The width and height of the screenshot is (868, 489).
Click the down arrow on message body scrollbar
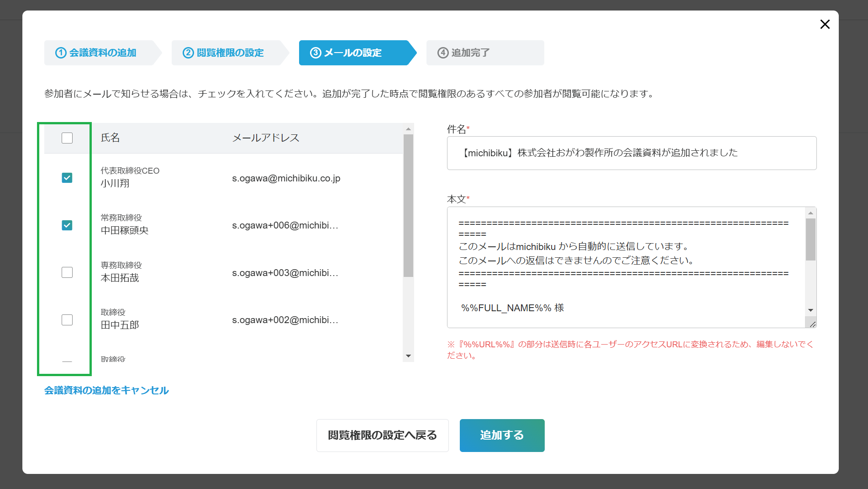click(x=811, y=310)
